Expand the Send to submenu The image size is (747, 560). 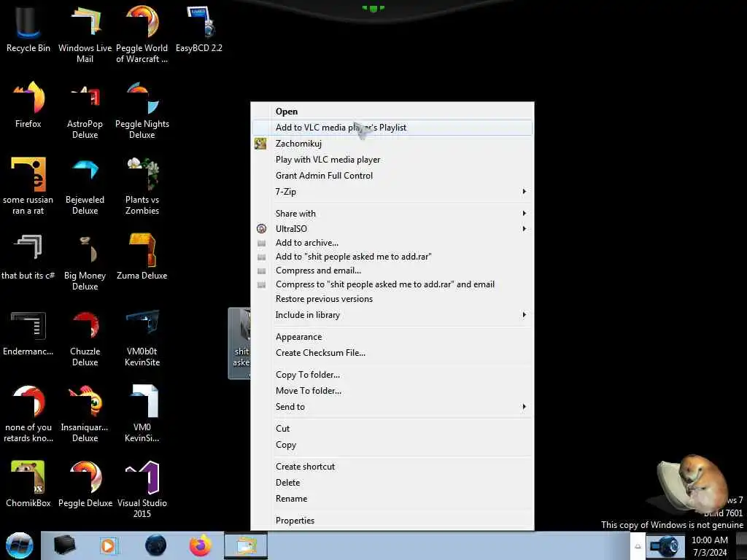click(392, 407)
